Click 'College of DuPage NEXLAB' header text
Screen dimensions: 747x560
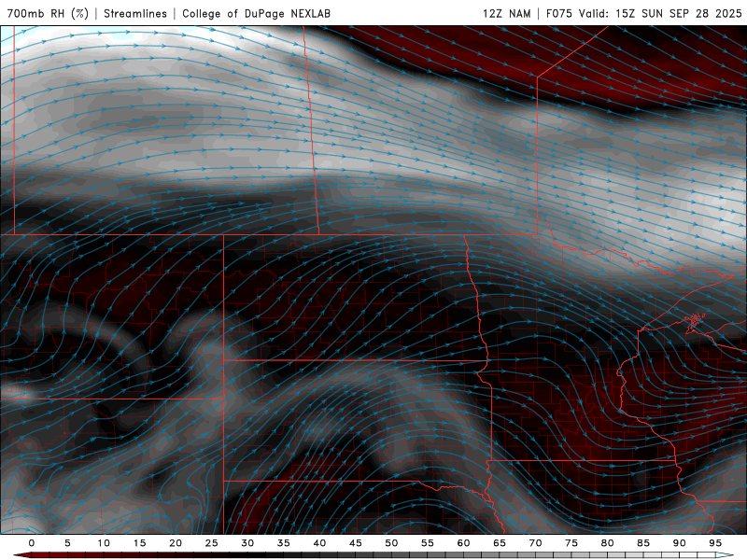click(256, 13)
